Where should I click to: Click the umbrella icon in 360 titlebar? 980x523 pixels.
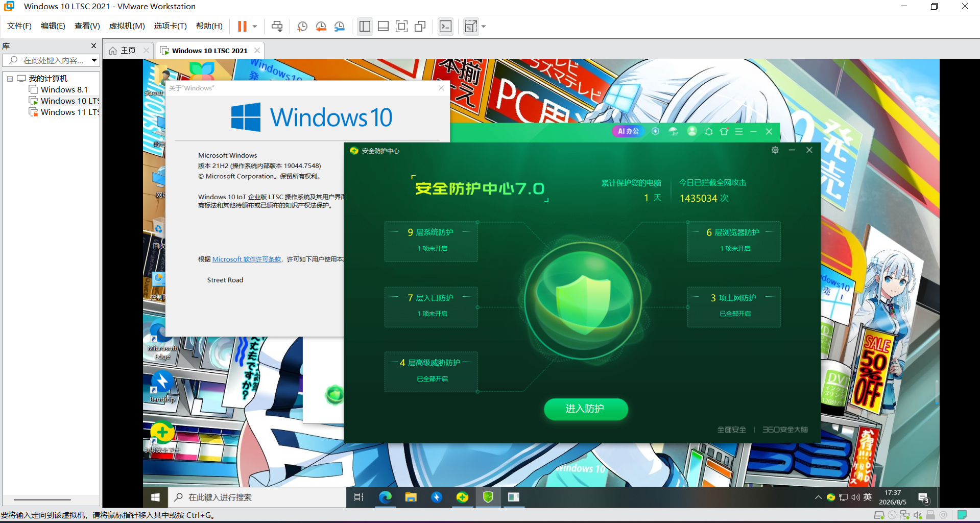[674, 131]
